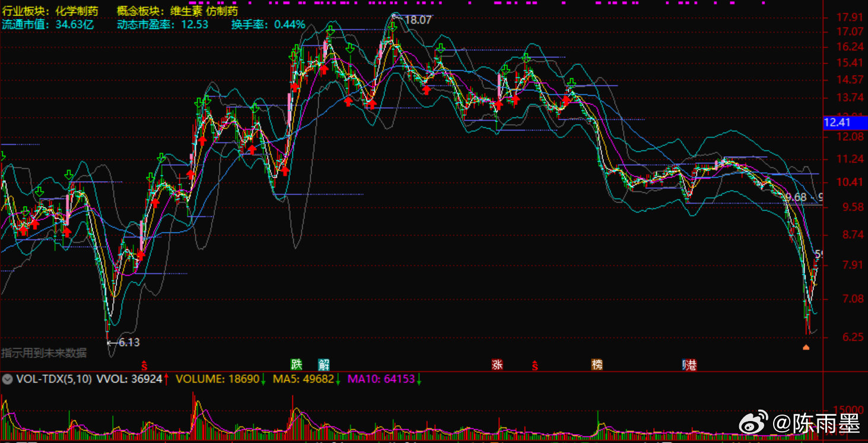Click the 6.25 price axis label
The image size is (868, 443).
coord(852,337)
